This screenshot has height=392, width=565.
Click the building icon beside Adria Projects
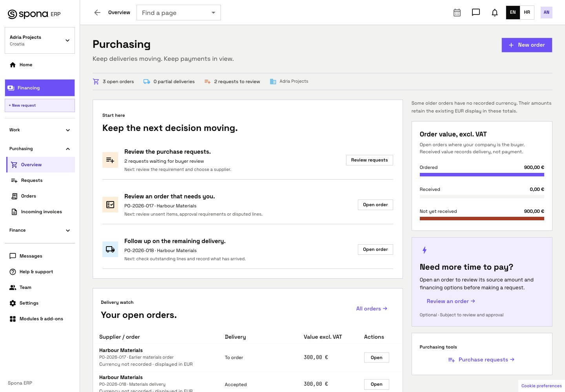273,82
